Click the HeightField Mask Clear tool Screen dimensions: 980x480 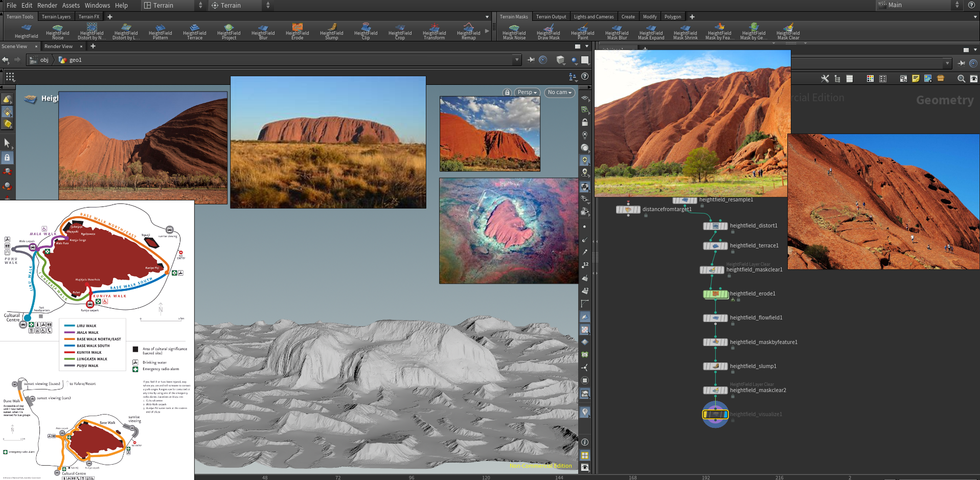point(788,32)
